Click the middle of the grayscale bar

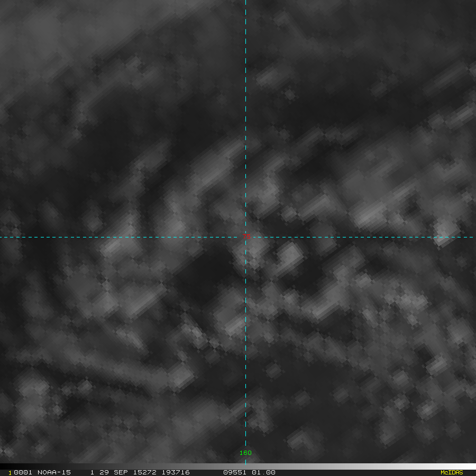238,466
